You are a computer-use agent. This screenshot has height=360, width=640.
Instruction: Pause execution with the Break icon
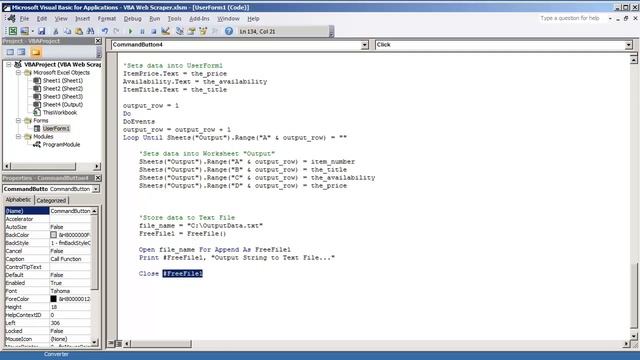coord(142,31)
